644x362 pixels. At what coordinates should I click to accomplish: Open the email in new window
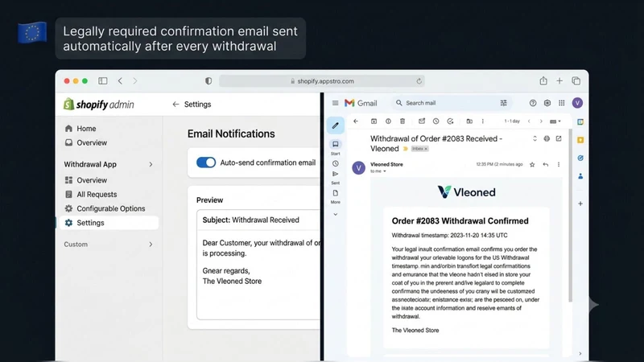(x=559, y=138)
